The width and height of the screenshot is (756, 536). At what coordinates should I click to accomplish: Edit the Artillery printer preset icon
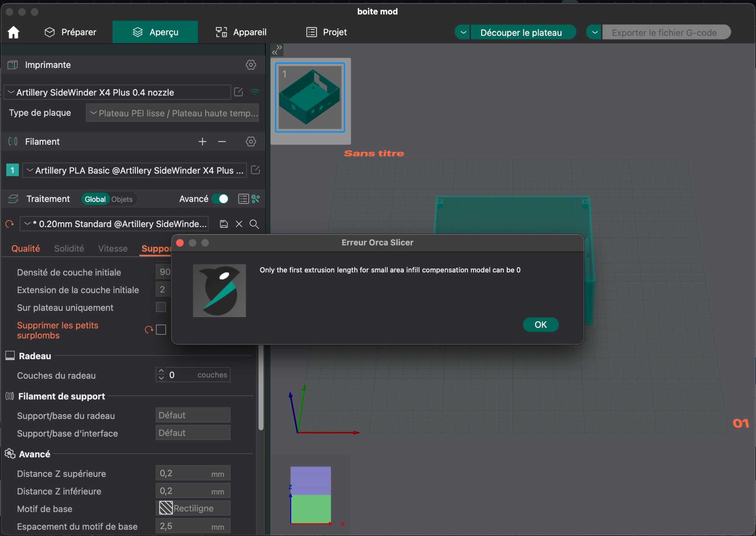point(238,92)
